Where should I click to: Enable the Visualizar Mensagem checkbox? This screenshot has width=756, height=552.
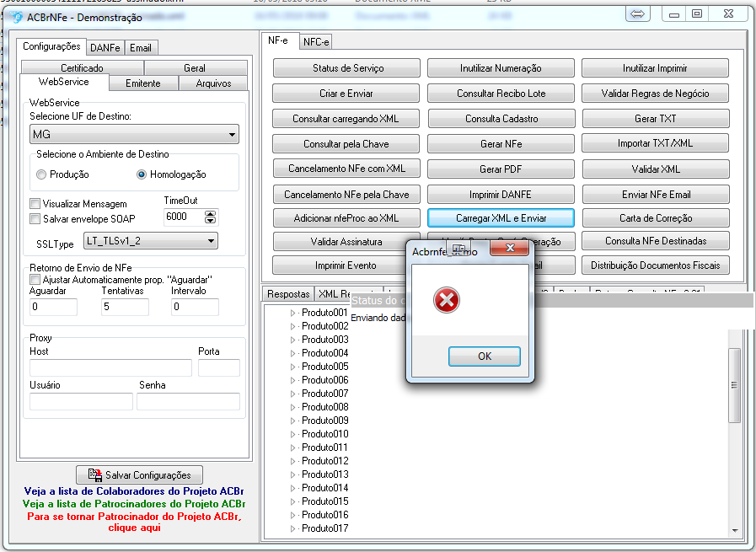(x=35, y=203)
